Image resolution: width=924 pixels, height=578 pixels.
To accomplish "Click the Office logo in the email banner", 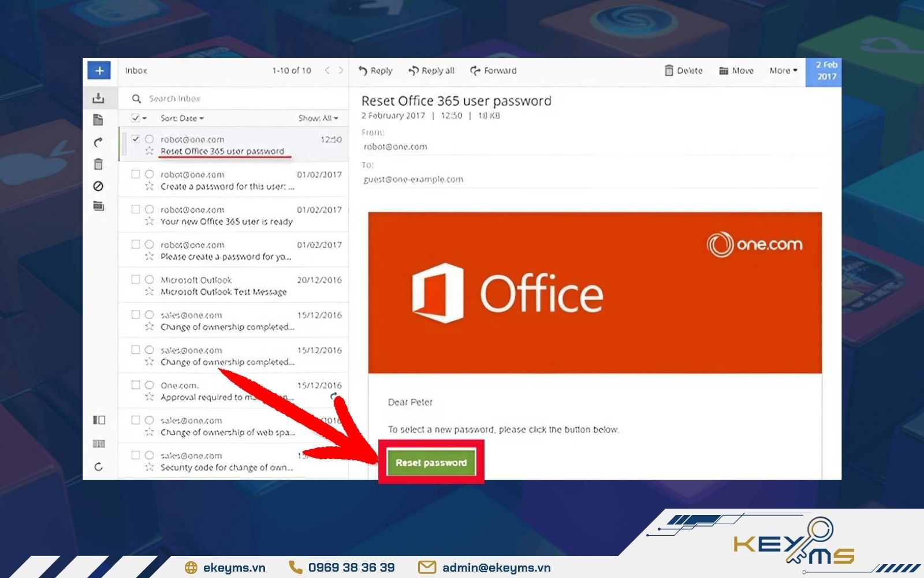I will click(x=507, y=294).
